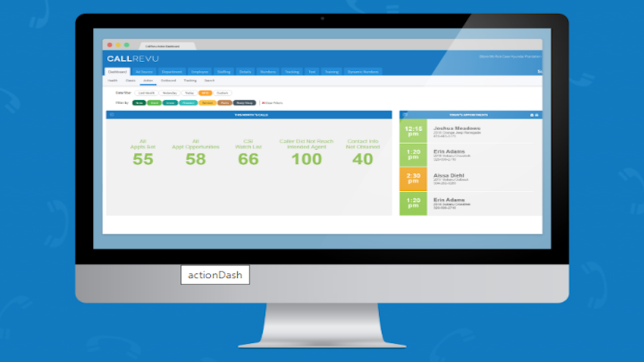Screen dimensions: 644x362
Task: Select the Last Month date filter
Action: pyautogui.click(x=146, y=94)
